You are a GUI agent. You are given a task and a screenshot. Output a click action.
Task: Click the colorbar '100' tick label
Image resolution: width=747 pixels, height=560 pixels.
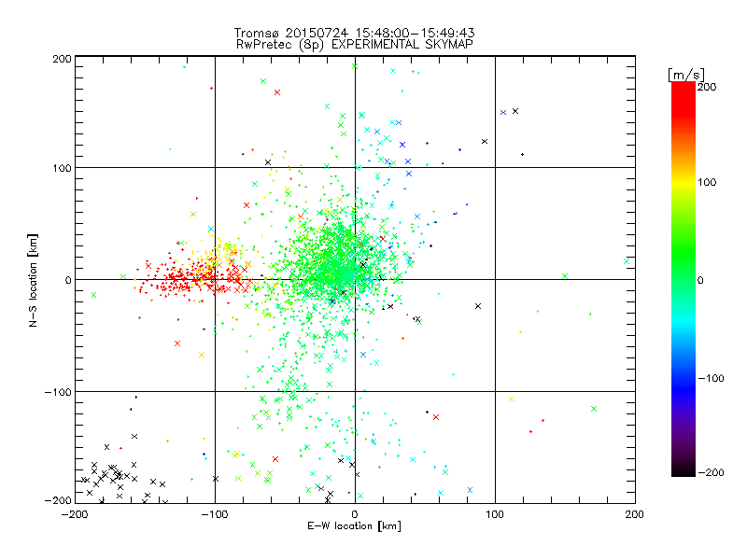[707, 182]
